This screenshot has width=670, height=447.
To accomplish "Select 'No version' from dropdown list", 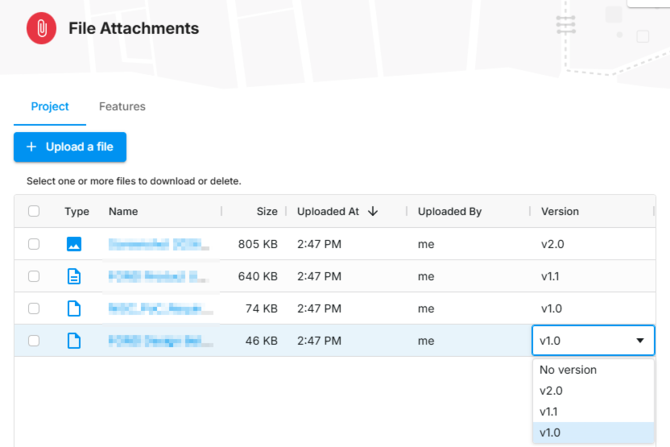I will point(593,370).
